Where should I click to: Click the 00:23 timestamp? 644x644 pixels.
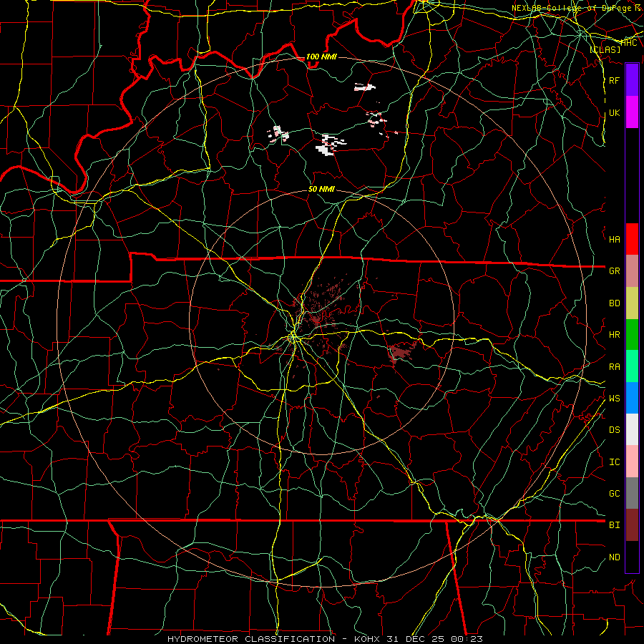[467, 639]
